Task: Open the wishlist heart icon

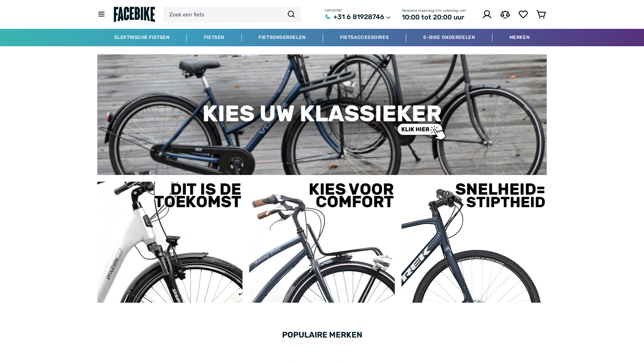Action: 523,14
